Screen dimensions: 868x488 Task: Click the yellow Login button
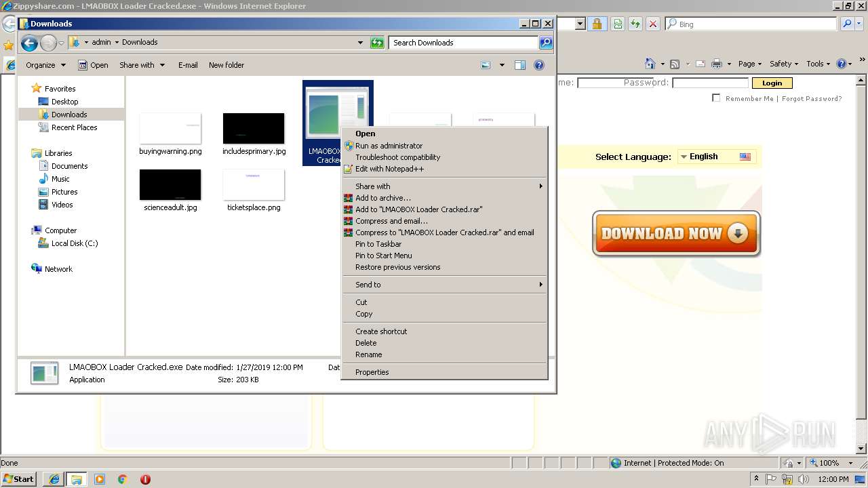pos(772,83)
